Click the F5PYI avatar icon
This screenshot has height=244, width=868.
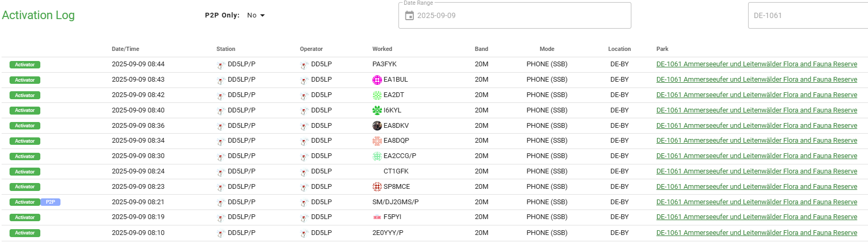[377, 217]
